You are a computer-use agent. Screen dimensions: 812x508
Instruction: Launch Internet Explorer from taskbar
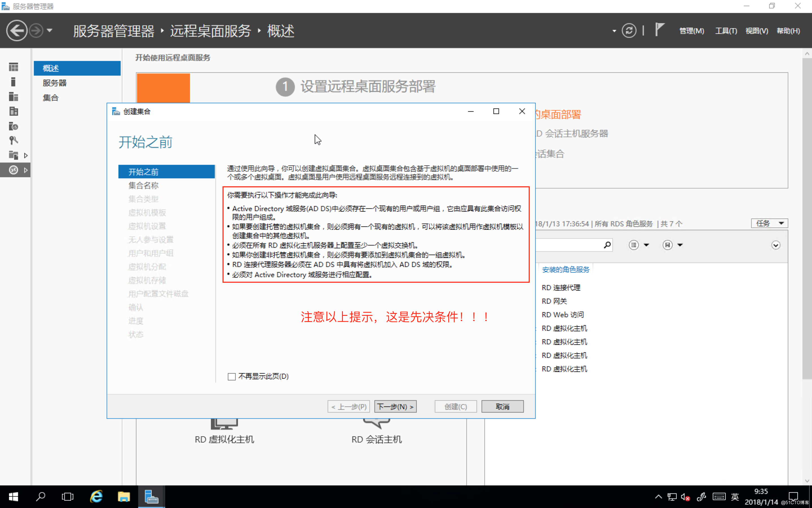point(96,497)
